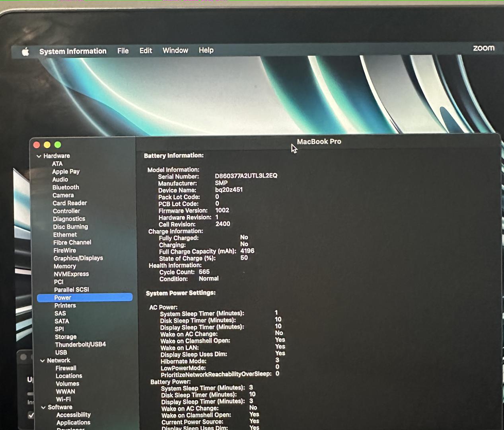Select Printers in the sidebar

(x=65, y=305)
